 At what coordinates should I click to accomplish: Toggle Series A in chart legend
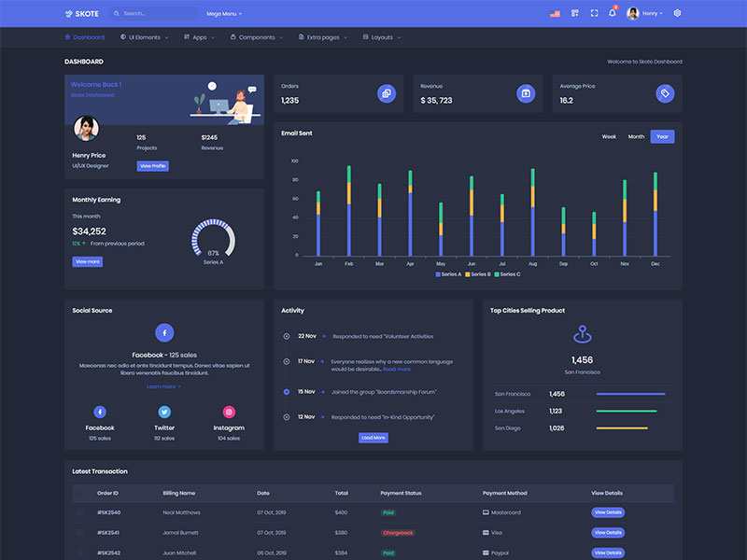pos(448,274)
